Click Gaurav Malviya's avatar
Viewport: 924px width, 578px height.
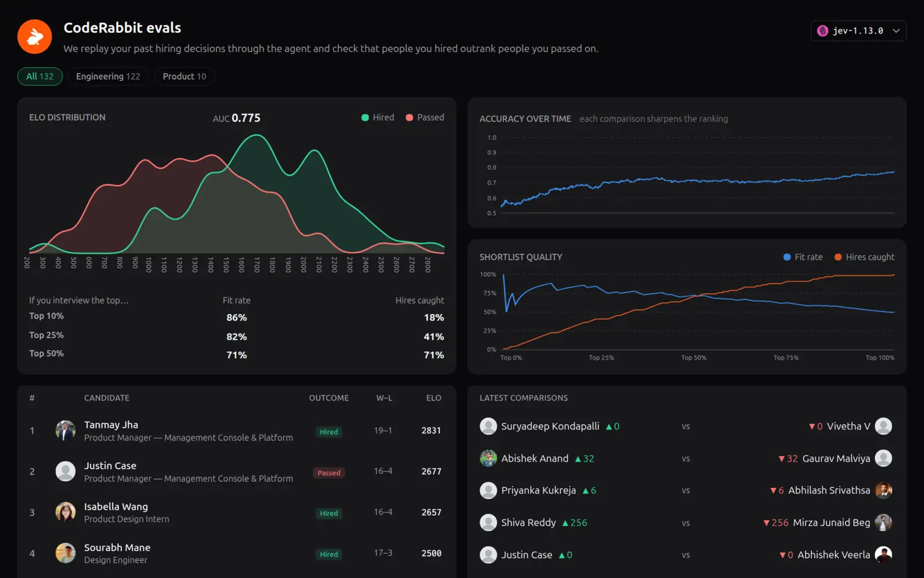click(x=884, y=458)
